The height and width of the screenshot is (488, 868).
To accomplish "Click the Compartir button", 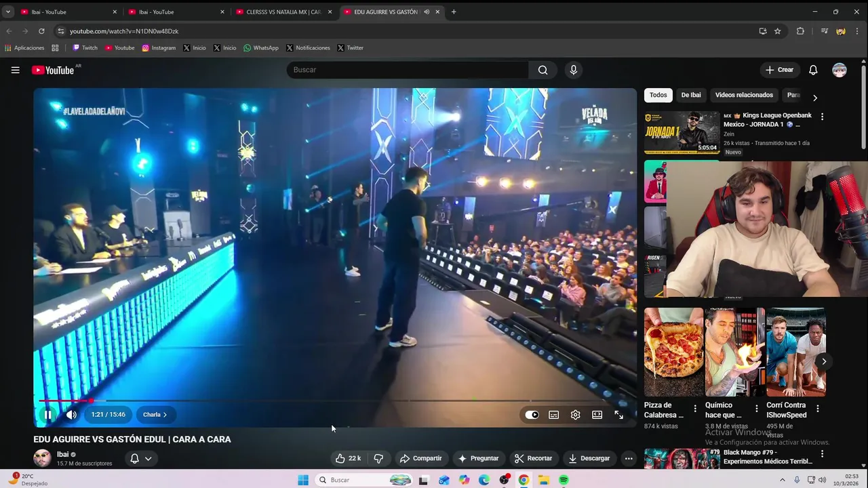I will pos(420,458).
